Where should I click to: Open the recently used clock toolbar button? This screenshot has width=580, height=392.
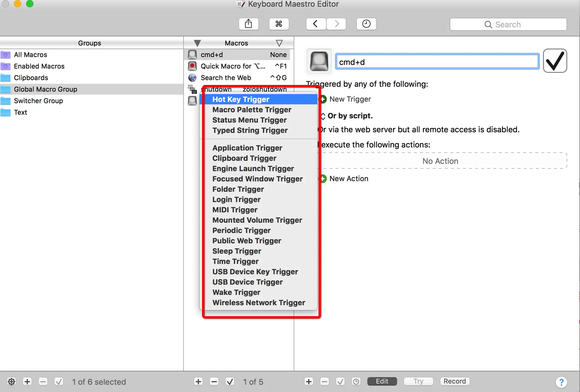point(366,24)
